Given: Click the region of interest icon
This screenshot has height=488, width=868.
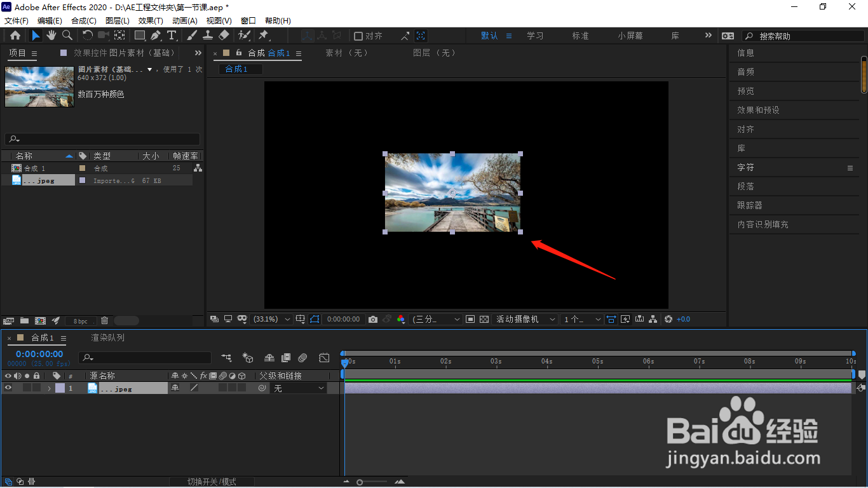Looking at the screenshot, I should coord(470,319).
